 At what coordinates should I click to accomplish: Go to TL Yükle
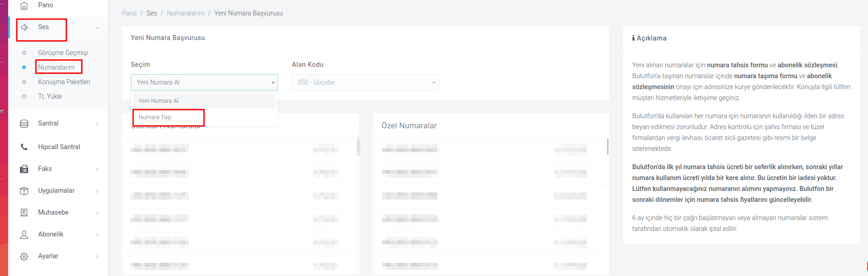pyautogui.click(x=50, y=96)
